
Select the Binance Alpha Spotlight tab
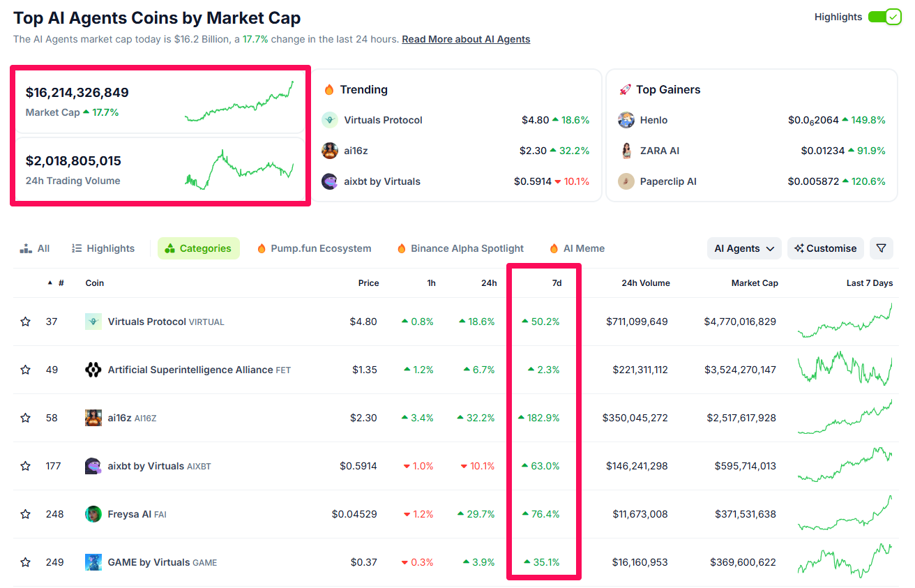click(460, 248)
